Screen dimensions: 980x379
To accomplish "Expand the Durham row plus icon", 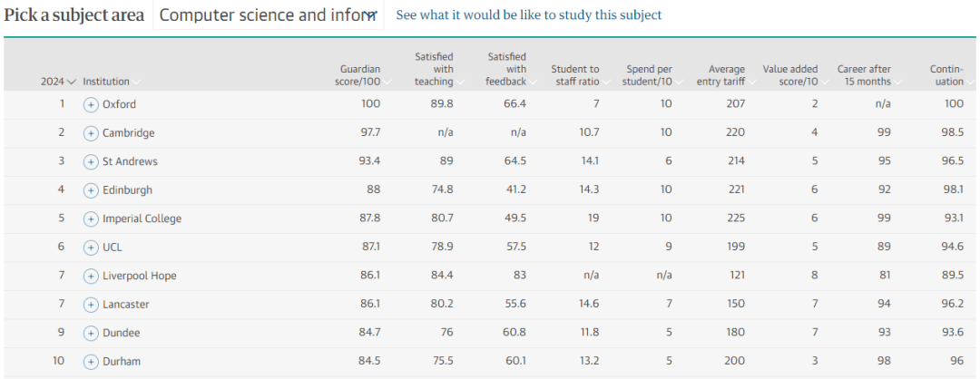I will coord(91,362).
